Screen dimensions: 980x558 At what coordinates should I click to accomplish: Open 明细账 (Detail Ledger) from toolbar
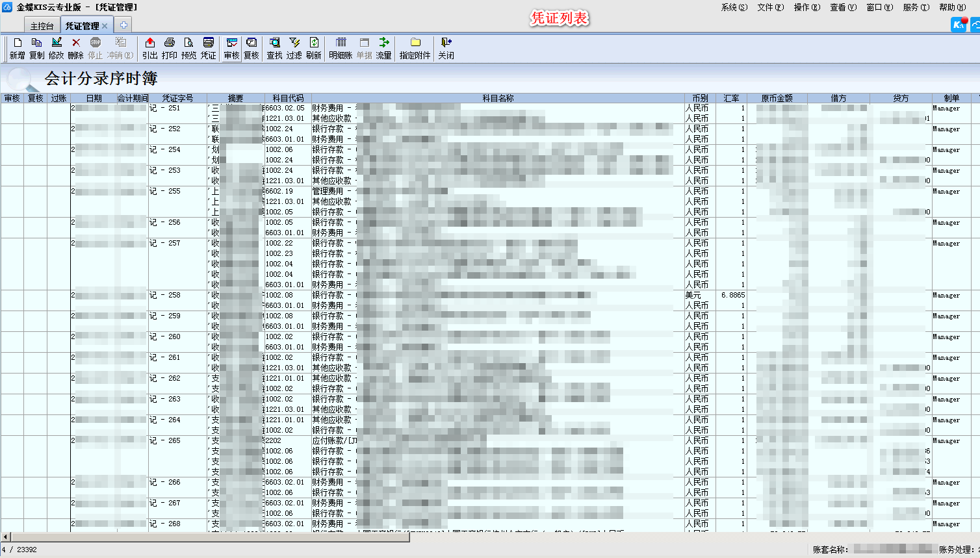tap(341, 47)
